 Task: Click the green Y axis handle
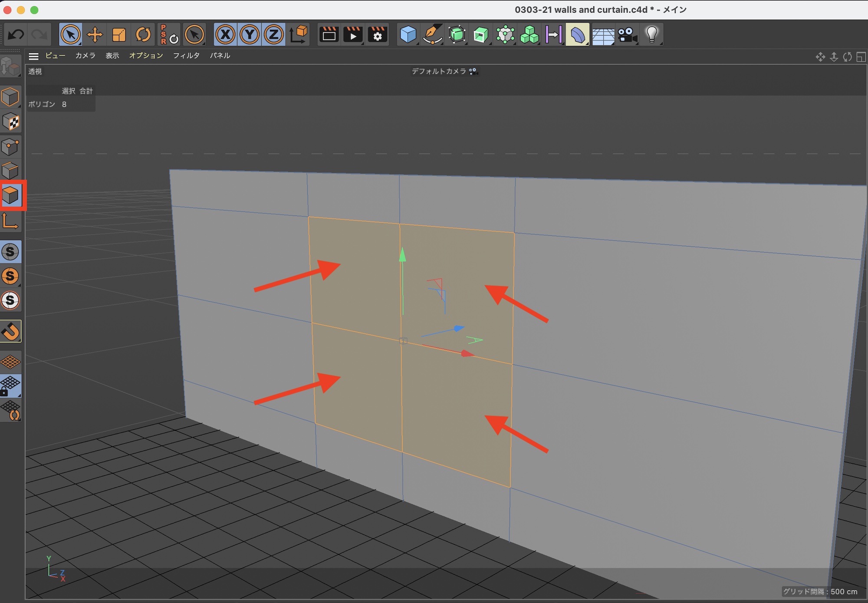[402, 255]
